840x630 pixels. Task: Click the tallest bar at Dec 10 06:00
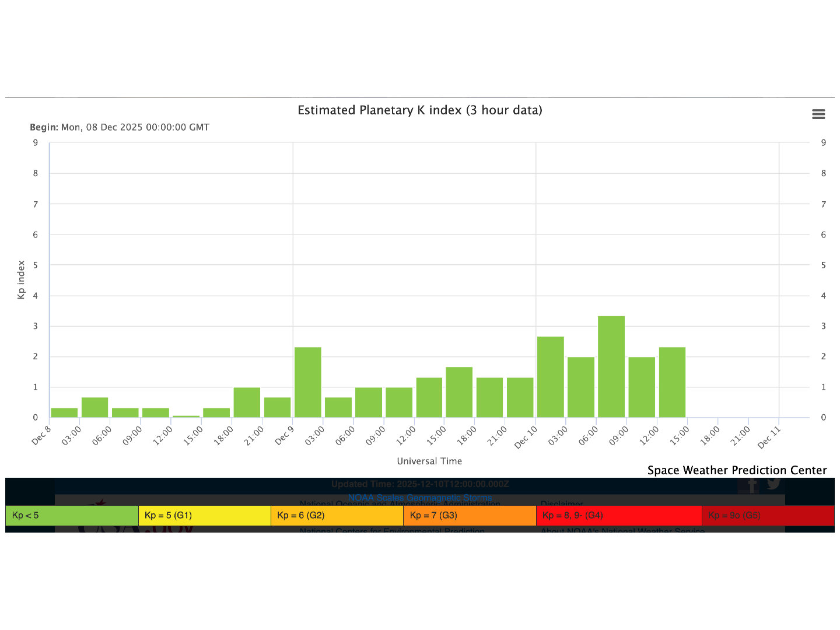[x=611, y=366]
